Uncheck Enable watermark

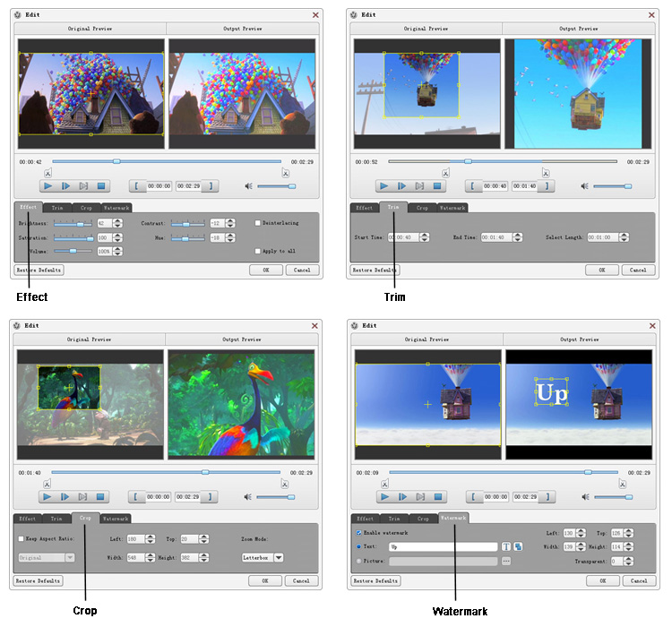(358, 533)
